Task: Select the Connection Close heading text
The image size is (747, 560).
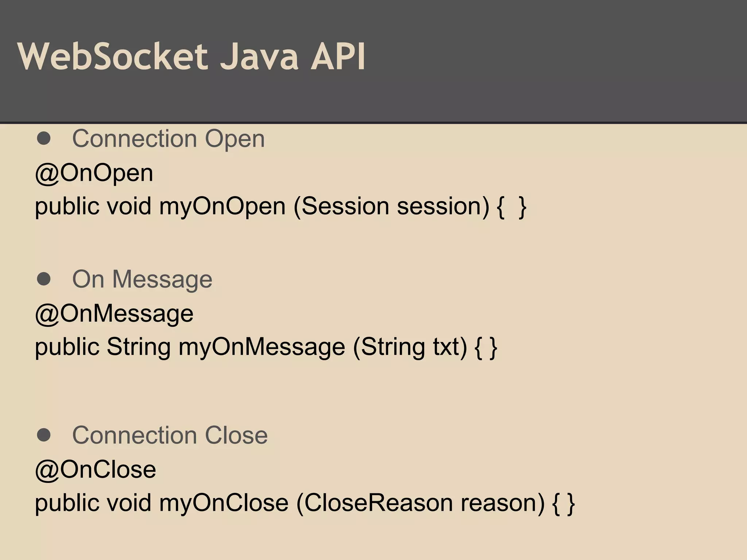Action: pyautogui.click(x=170, y=435)
